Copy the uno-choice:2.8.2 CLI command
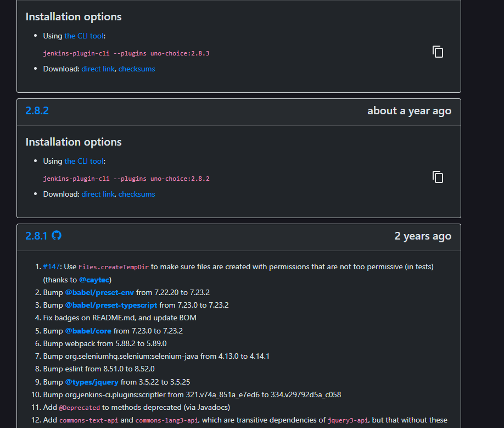Image resolution: width=504 pixels, height=428 pixels. (438, 177)
